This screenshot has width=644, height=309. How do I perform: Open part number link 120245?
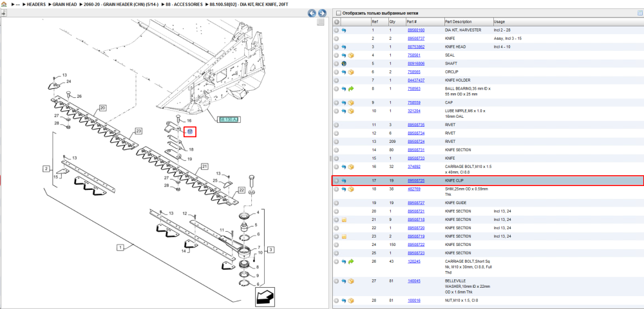click(413, 261)
